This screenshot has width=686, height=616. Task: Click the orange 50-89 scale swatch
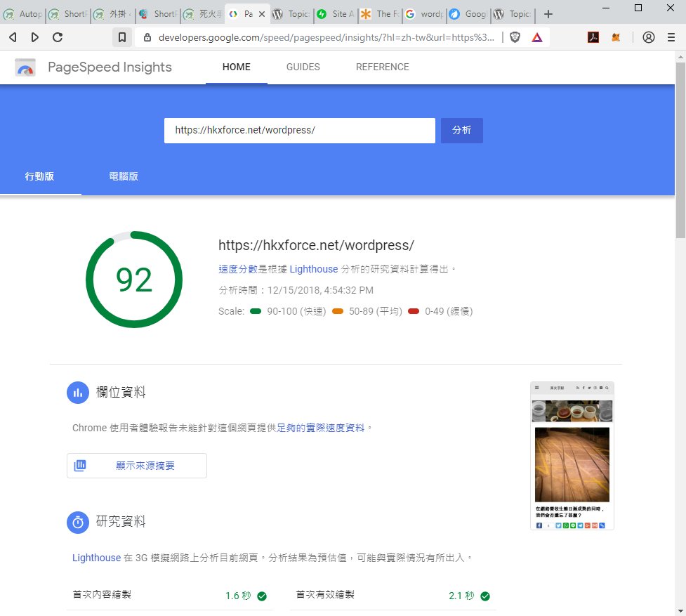[338, 311]
